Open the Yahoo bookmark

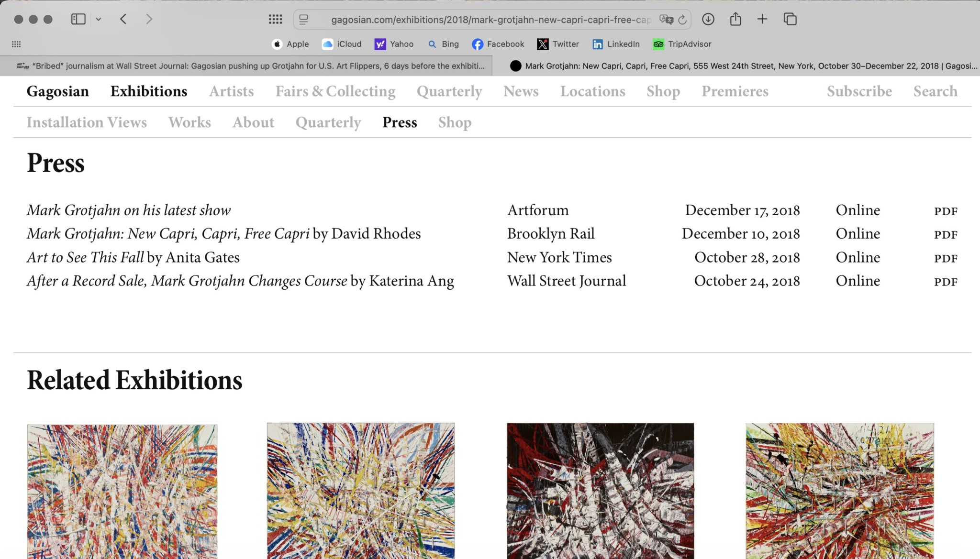[x=394, y=44]
